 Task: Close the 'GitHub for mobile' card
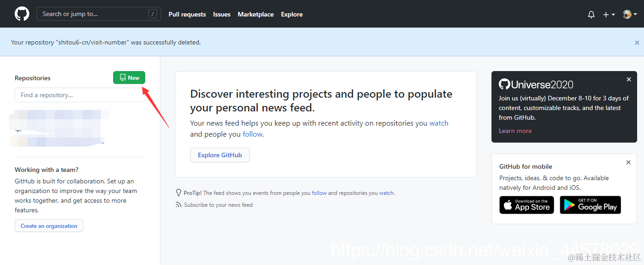[628, 162]
